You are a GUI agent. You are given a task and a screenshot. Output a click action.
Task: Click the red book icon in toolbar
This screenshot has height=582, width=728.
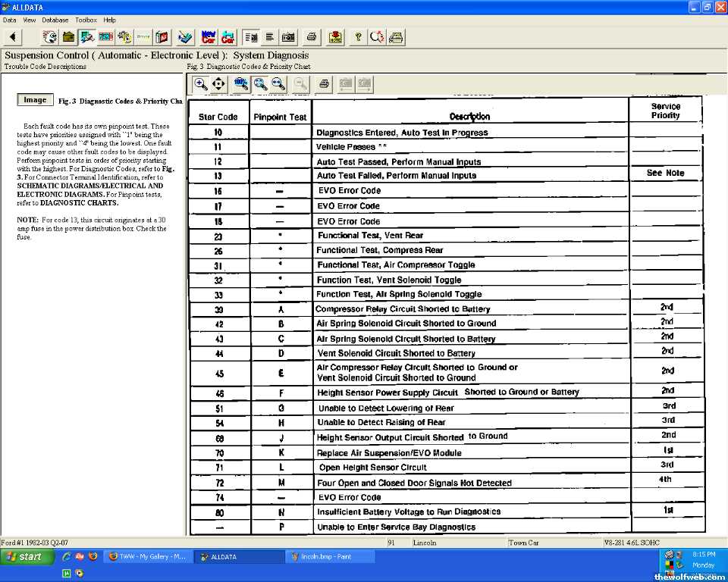[x=162, y=36]
